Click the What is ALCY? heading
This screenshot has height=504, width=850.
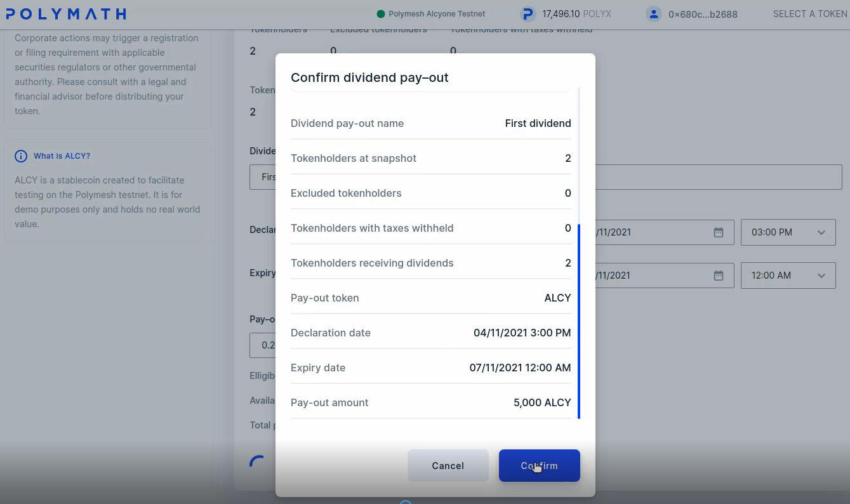(62, 156)
